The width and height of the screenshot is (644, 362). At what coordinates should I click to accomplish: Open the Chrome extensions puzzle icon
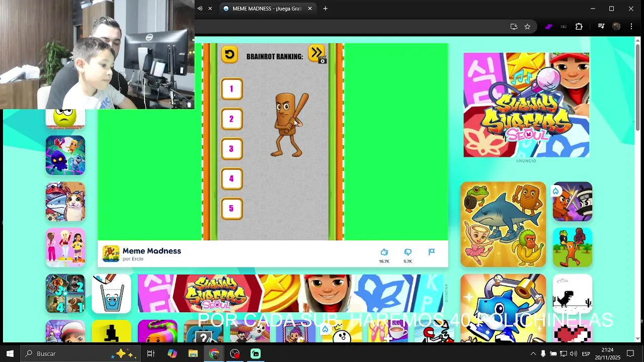click(579, 27)
